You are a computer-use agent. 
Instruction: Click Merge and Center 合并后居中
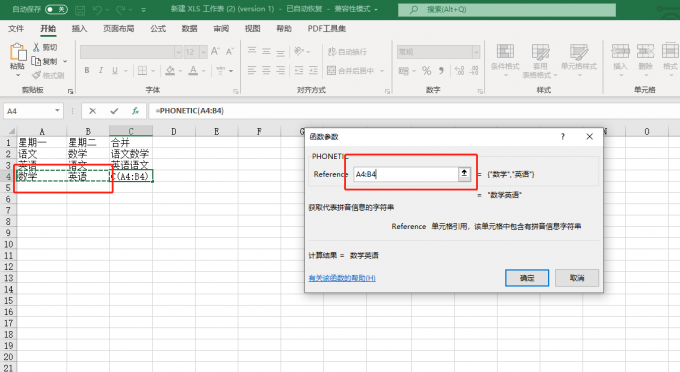click(351, 70)
